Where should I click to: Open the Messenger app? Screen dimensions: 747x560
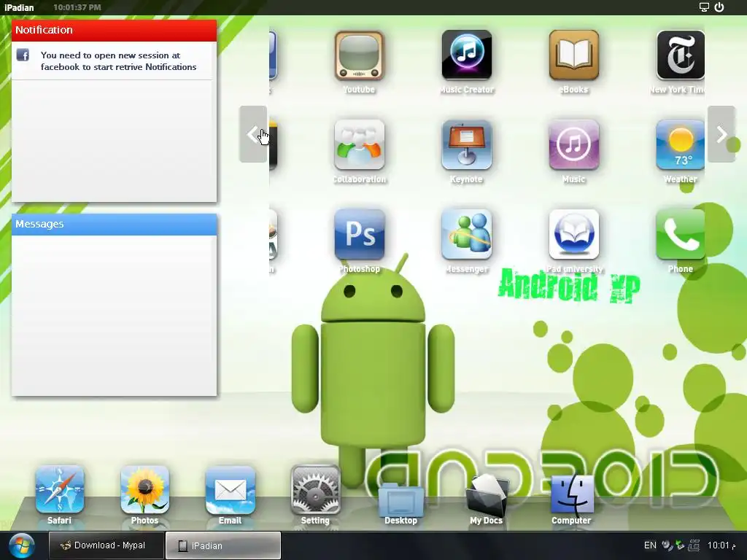(x=466, y=234)
